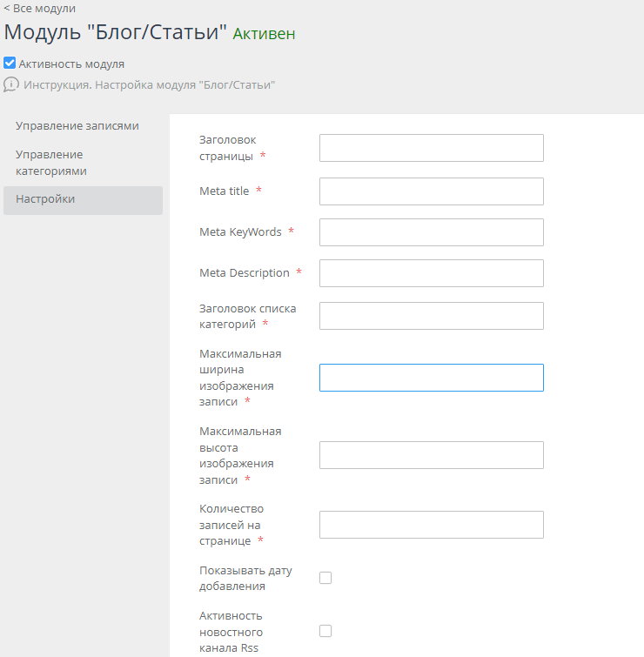Click into the Meta title field
The width and height of the screenshot is (644, 657).
coord(431,191)
